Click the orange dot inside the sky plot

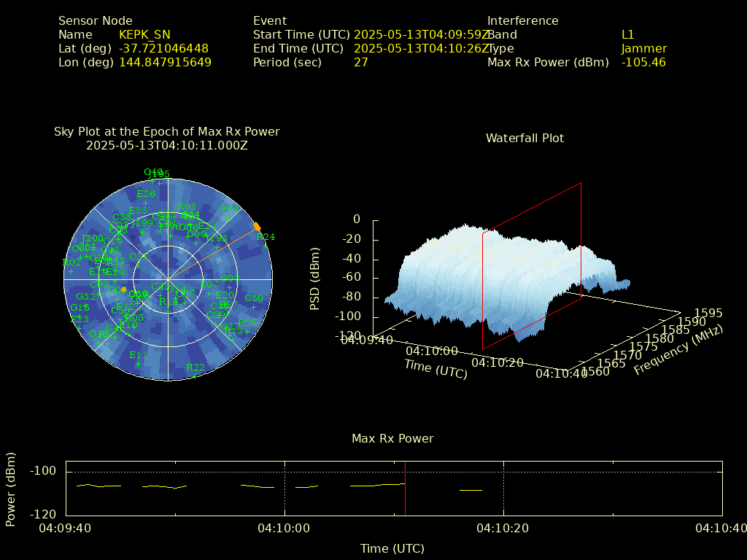click(124, 289)
